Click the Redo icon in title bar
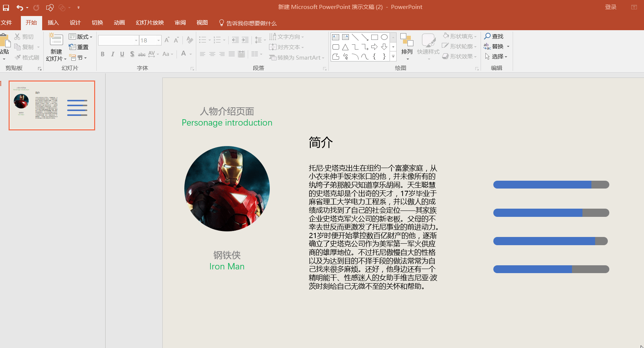644x348 pixels. pyautogui.click(x=36, y=7)
